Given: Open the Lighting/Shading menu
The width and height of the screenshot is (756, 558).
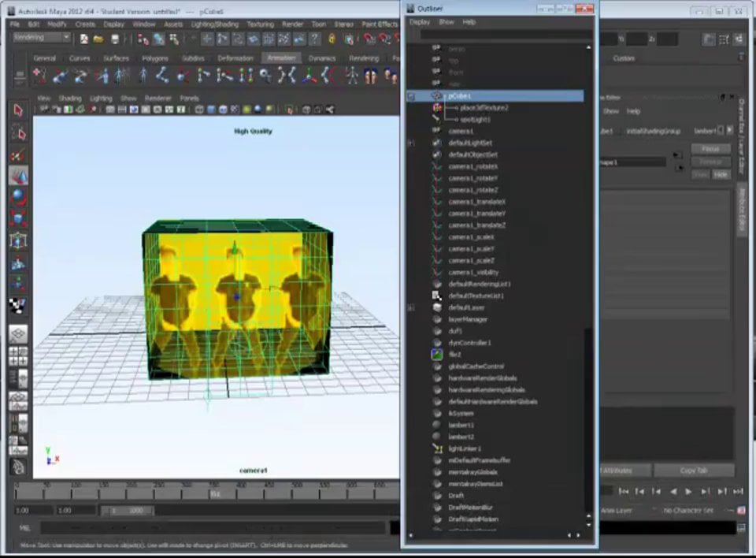Looking at the screenshot, I should pyautogui.click(x=214, y=24).
